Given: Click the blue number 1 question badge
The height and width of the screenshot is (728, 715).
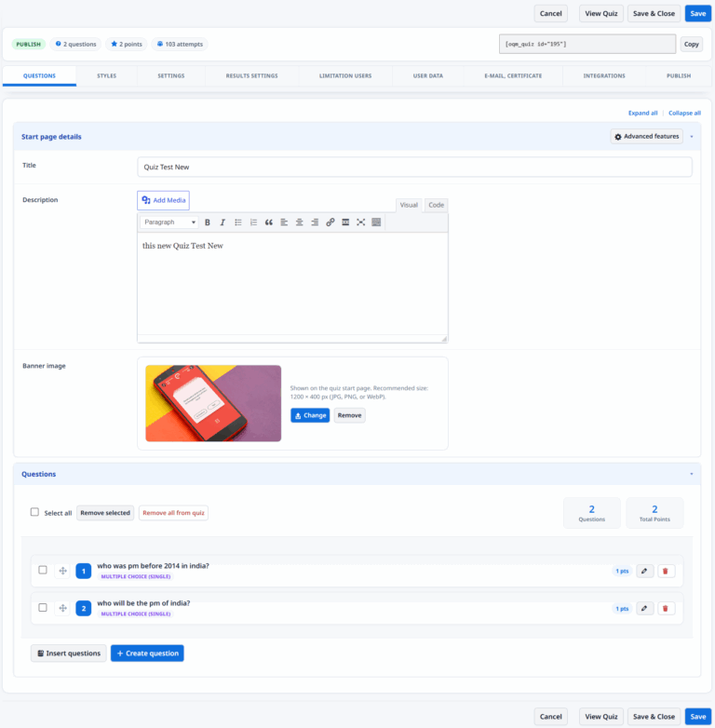Looking at the screenshot, I should 84,571.
